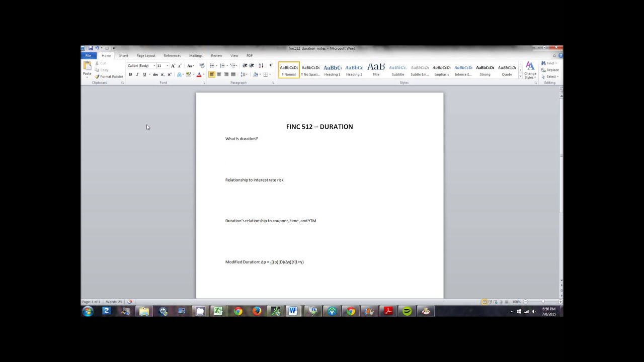
Task: Click the Subscript icon
Action: click(162, 74)
